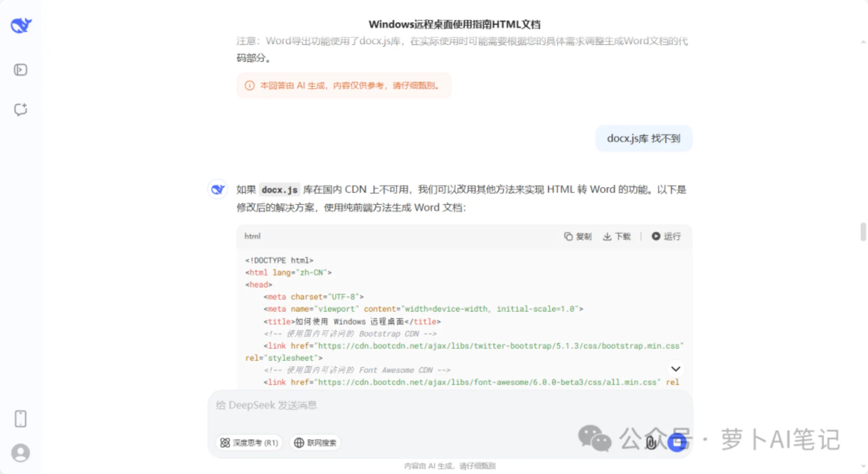Open the sidebar panel toggle icon
The image size is (868, 474).
tap(21, 70)
